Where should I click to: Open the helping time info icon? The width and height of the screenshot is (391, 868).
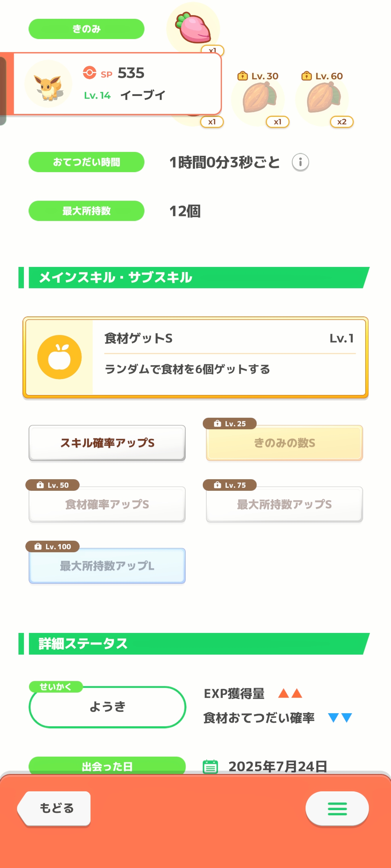[x=300, y=162]
